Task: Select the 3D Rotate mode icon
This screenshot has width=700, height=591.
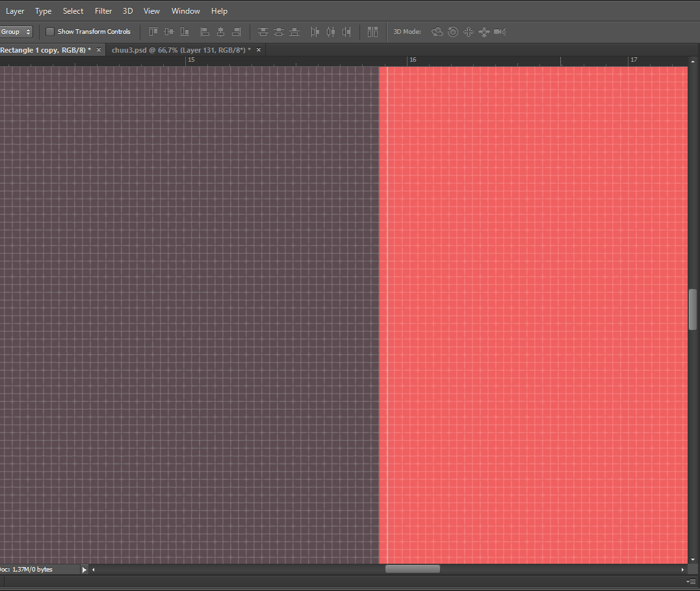Action: coord(437,32)
